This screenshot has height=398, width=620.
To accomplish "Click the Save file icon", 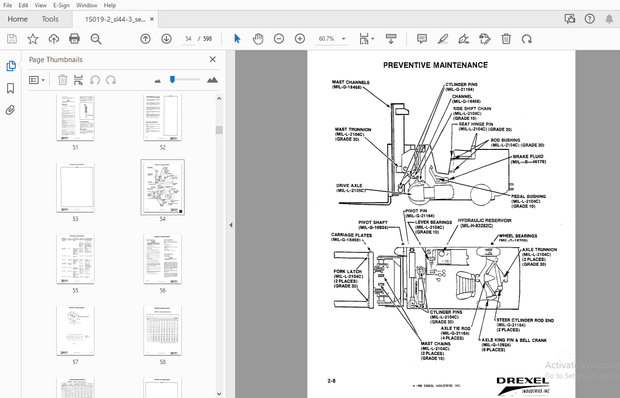I will [x=12, y=39].
